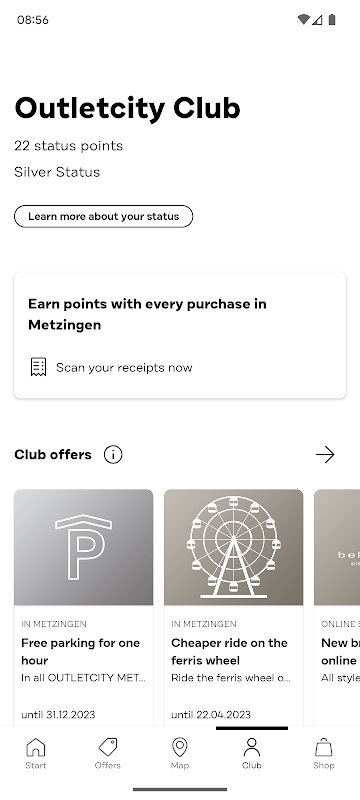Open the Shop bag icon
Viewport: 360px width, 800px height.
pyautogui.click(x=324, y=747)
